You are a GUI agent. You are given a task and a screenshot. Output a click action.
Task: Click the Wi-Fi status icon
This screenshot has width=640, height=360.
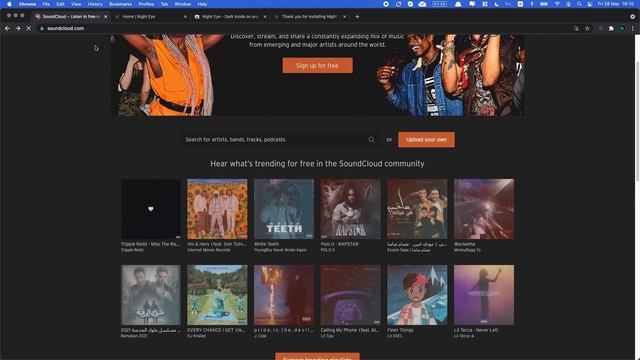557,4
